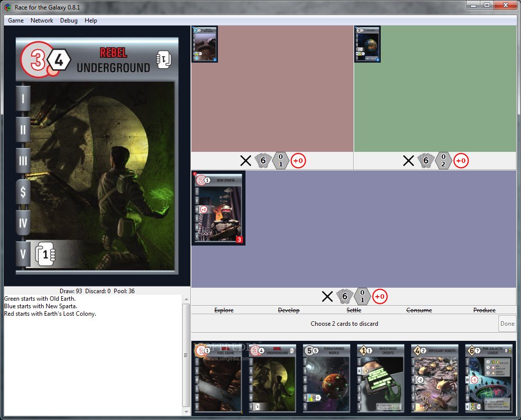Click log line 'Blue starts with New Sparta.'

41,306
